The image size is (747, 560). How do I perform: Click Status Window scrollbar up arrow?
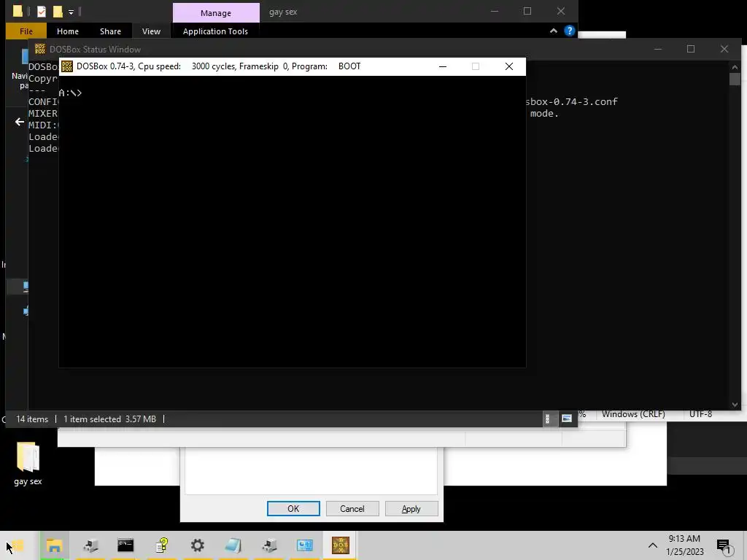tap(735, 66)
